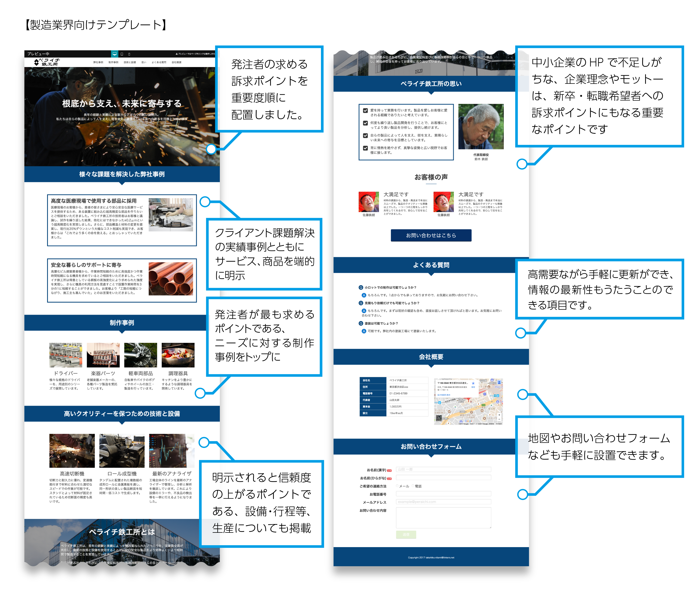
Task: Click the お名前(ひらがな) input field
Action: coord(443,477)
